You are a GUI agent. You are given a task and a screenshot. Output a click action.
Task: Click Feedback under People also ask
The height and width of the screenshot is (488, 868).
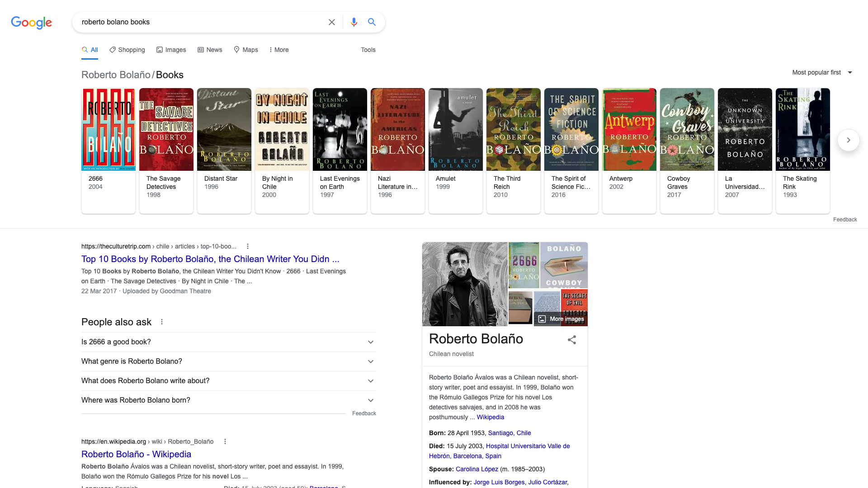coord(364,413)
